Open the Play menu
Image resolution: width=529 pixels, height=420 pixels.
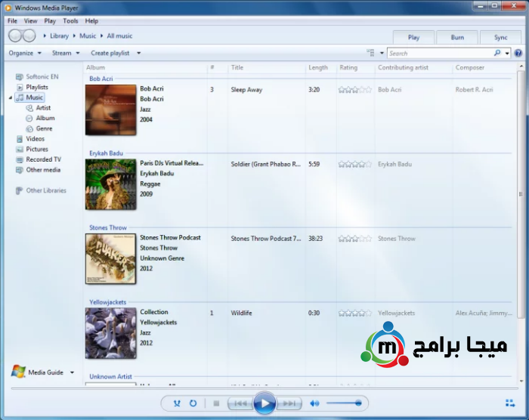pyautogui.click(x=50, y=21)
